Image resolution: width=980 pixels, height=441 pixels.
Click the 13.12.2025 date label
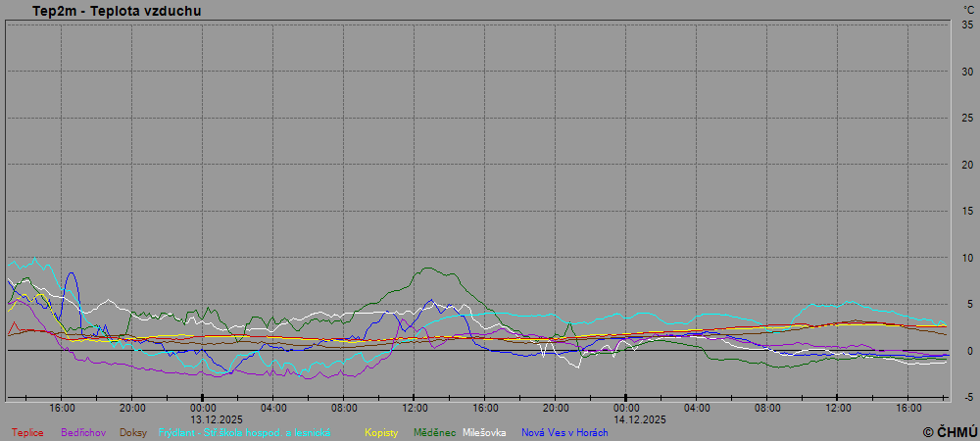tap(203, 418)
